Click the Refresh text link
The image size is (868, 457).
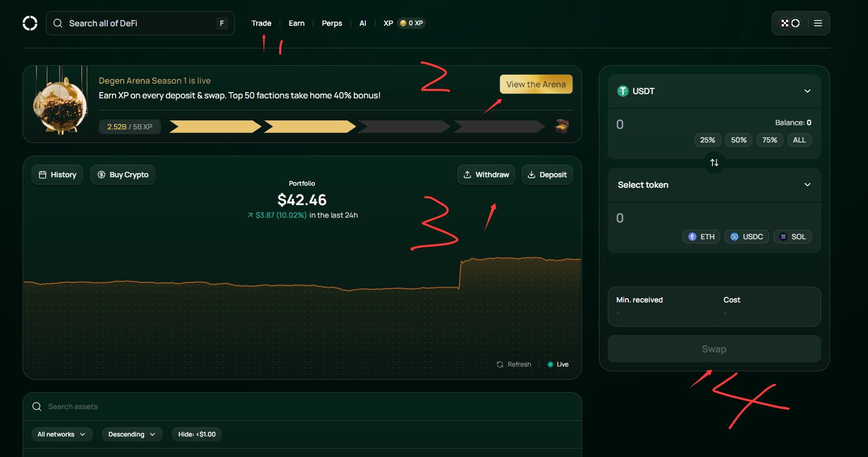(x=519, y=364)
